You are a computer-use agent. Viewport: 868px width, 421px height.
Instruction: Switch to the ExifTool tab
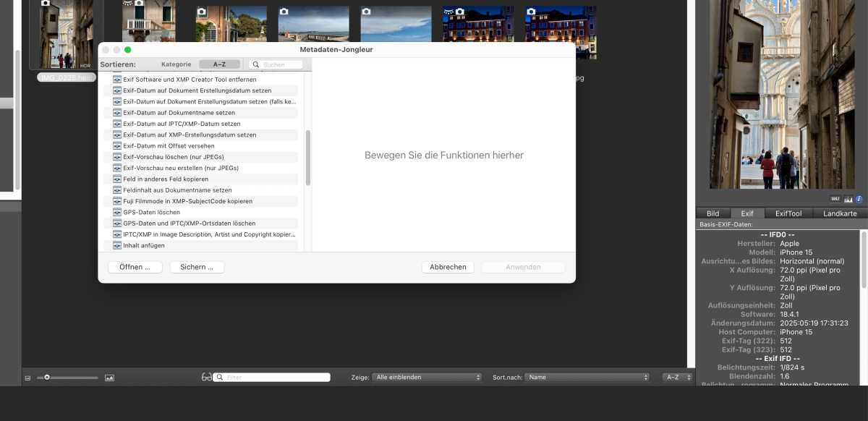788,213
